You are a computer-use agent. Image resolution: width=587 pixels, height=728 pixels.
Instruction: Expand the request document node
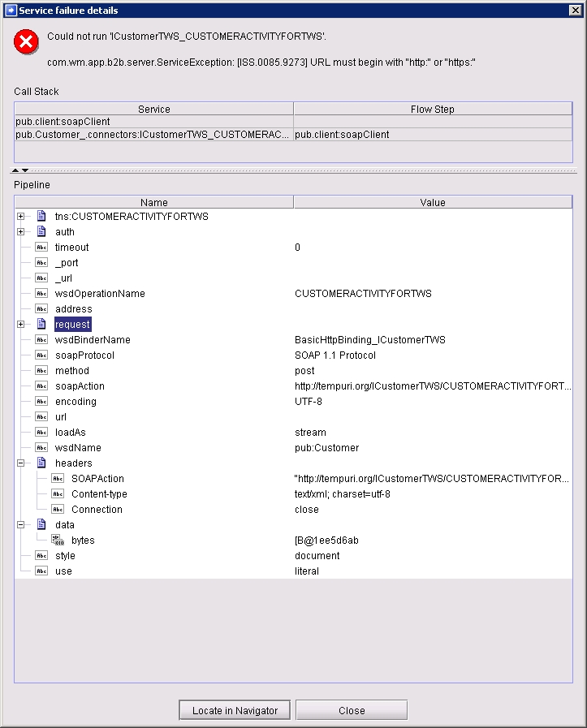pyautogui.click(x=20, y=324)
